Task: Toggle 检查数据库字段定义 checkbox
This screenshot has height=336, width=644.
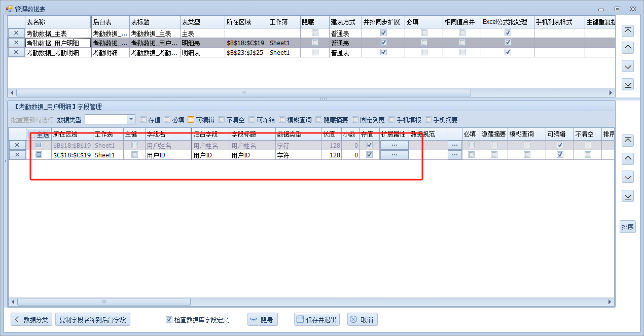Action: [x=169, y=320]
